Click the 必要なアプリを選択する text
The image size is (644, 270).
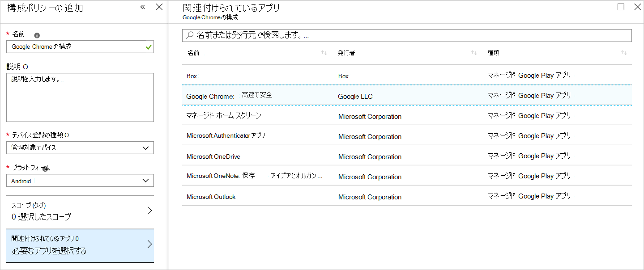coord(49,251)
